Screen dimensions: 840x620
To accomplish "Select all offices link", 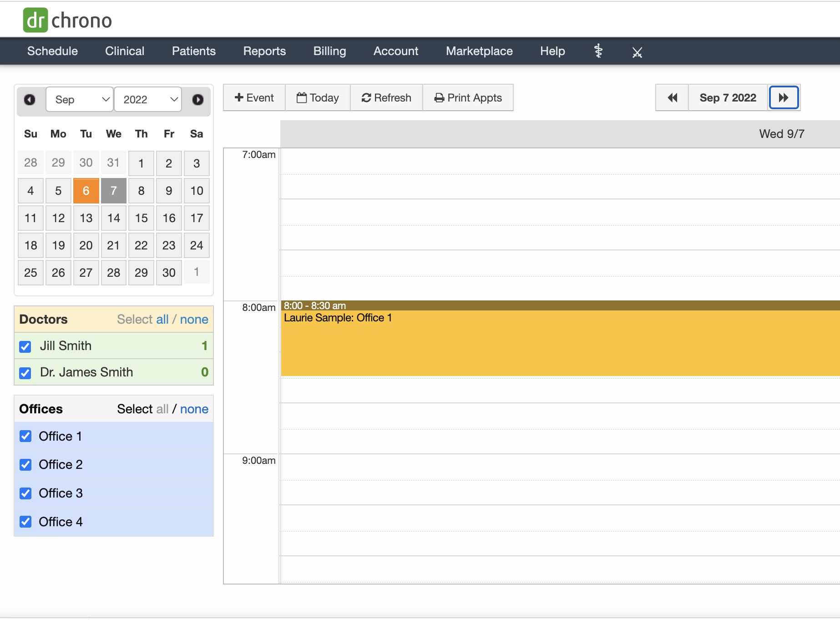I will tap(162, 409).
